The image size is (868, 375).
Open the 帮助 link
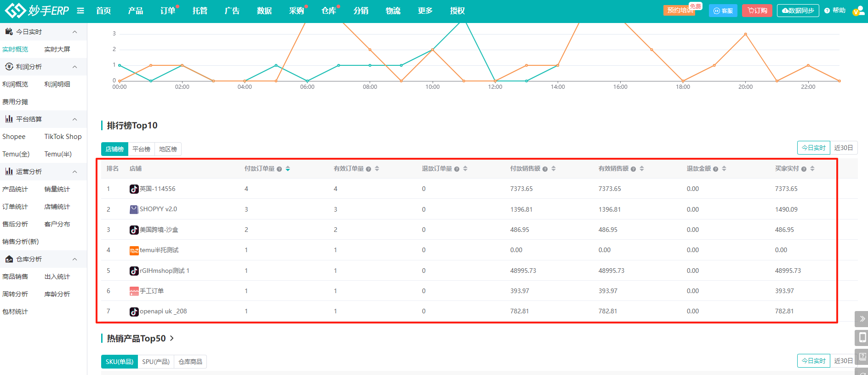(835, 10)
